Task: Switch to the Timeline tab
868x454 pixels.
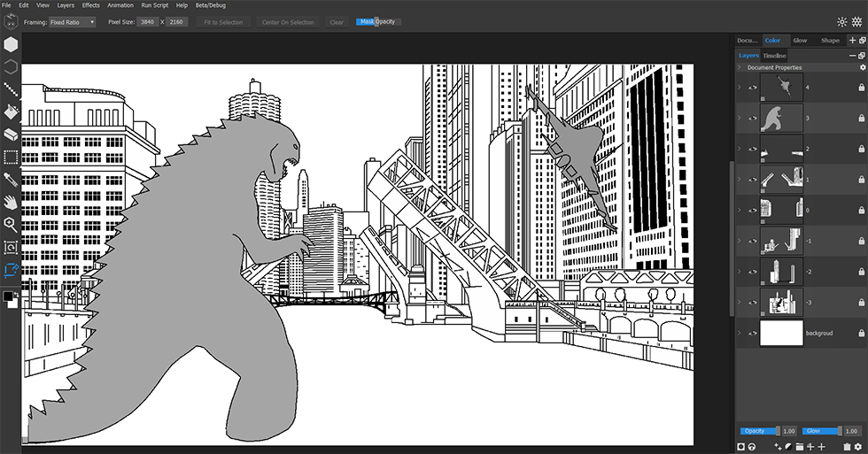Action: tap(774, 56)
